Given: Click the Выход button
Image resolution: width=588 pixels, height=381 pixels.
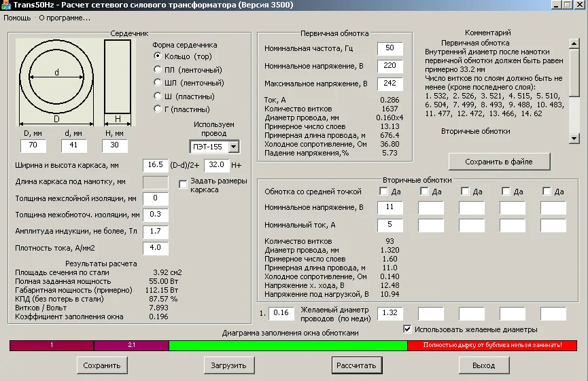Looking at the screenshot, I should click(483, 365).
